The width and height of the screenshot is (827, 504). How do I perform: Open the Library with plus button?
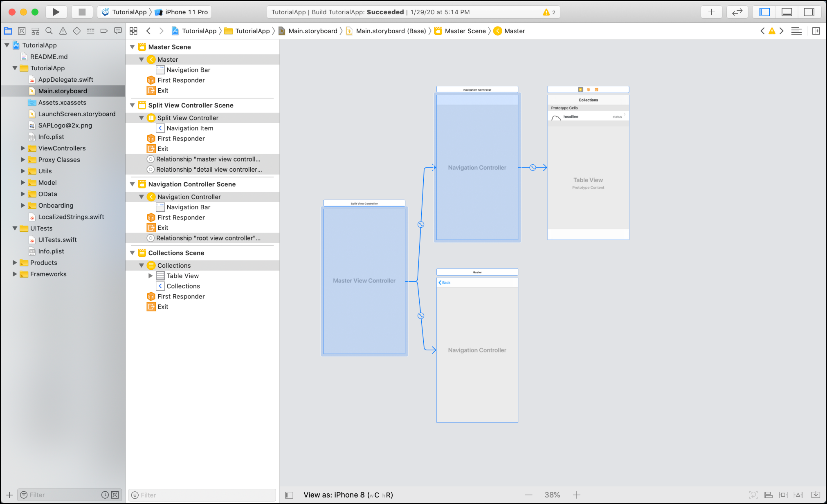tap(712, 12)
